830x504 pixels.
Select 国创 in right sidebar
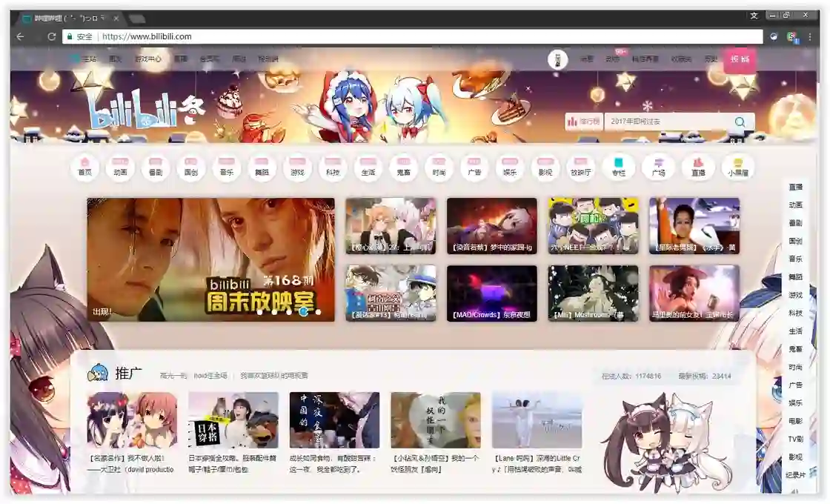[796, 241]
